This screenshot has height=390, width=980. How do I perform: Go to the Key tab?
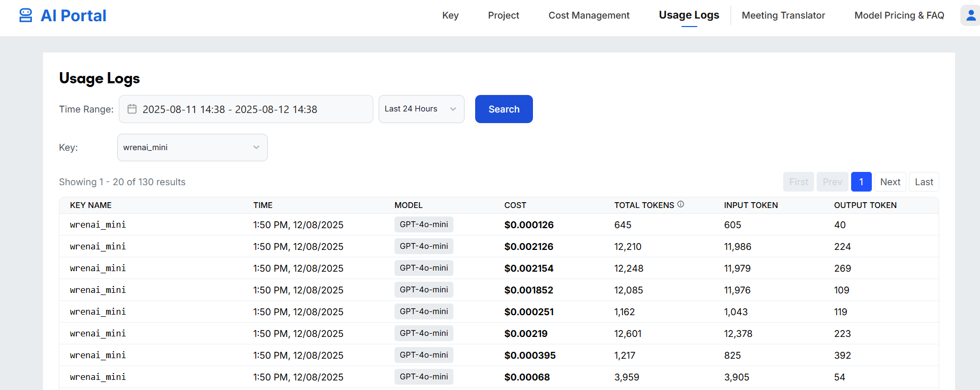pos(450,15)
